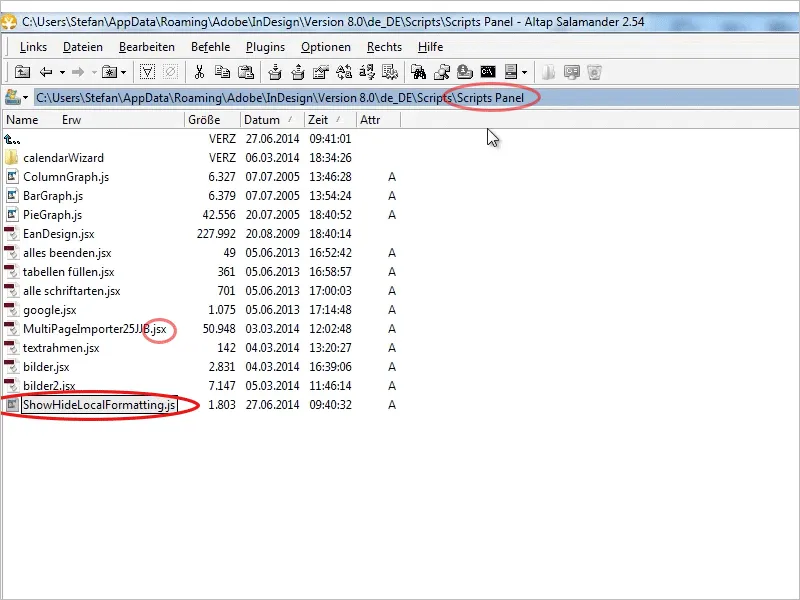Click the Select files filter icon
800x600 pixels.
[147, 72]
